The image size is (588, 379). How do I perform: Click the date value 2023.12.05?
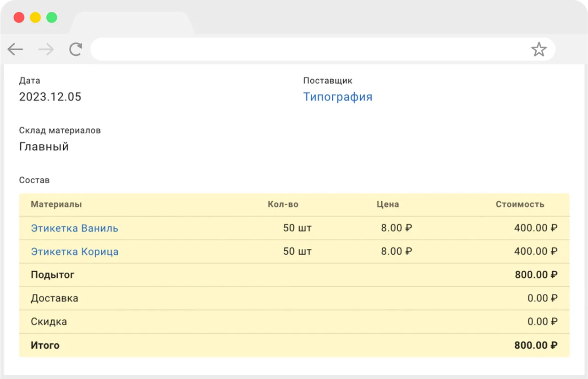[50, 97]
